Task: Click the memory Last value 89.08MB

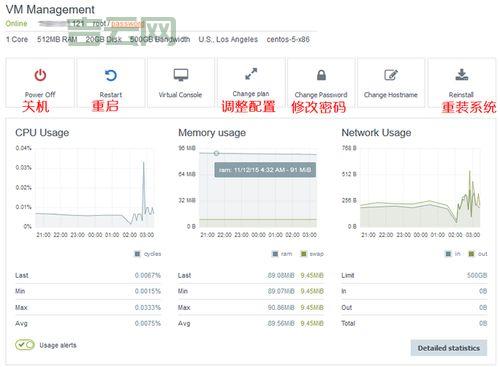Action: tap(281, 275)
